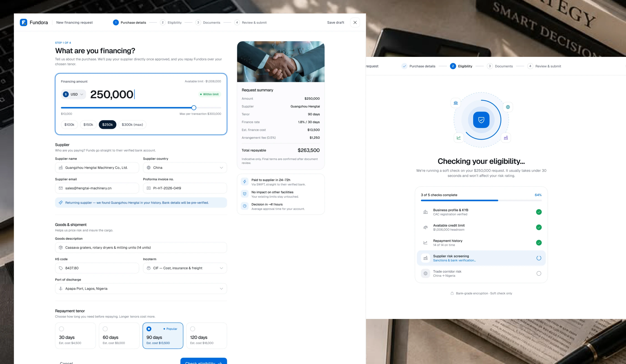Select the 120 days tenor radio
626x364 pixels.
(x=192, y=329)
